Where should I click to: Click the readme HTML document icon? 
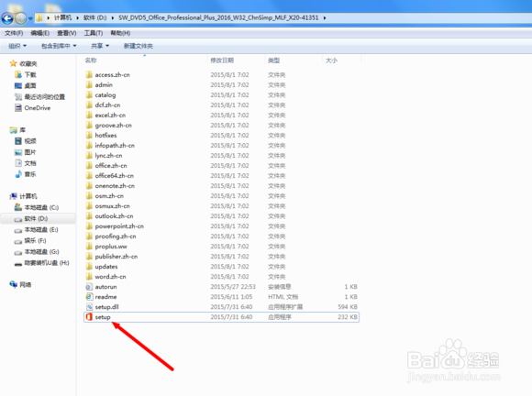coord(89,297)
